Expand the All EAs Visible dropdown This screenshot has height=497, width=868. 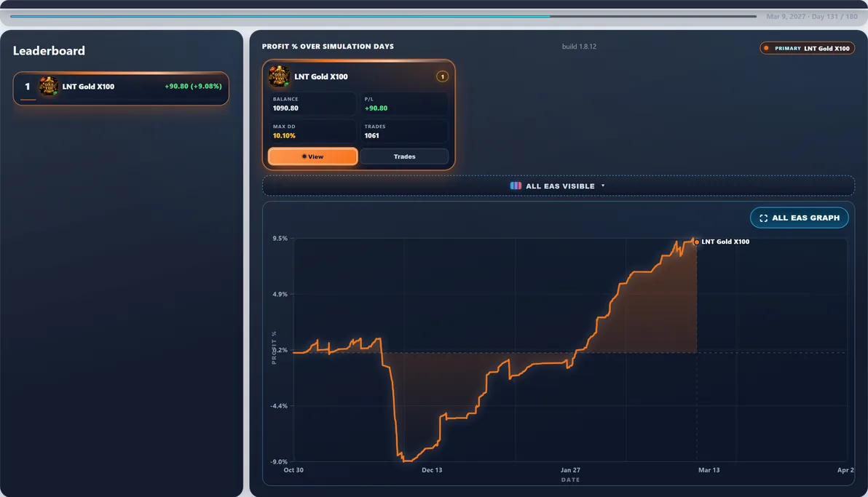pyautogui.click(x=559, y=186)
